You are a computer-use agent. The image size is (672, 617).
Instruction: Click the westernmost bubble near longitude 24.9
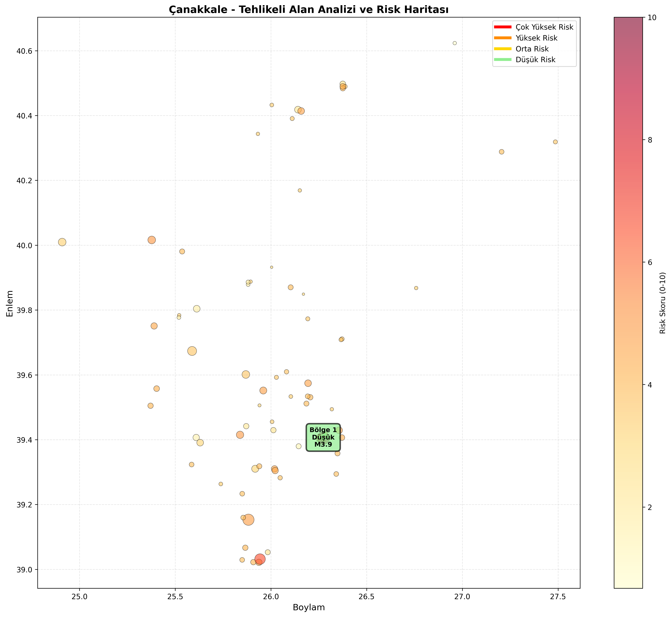coord(62,242)
